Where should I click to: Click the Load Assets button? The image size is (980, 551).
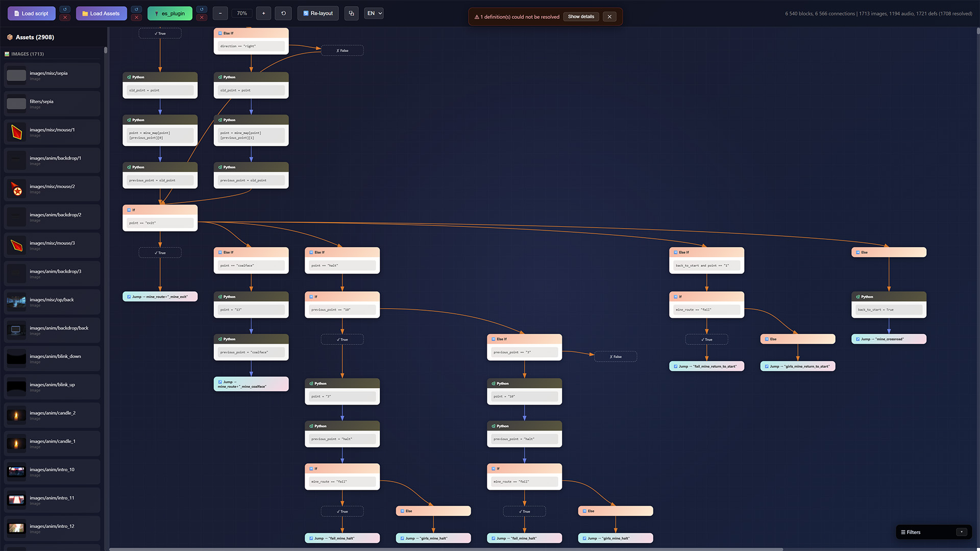[101, 14]
